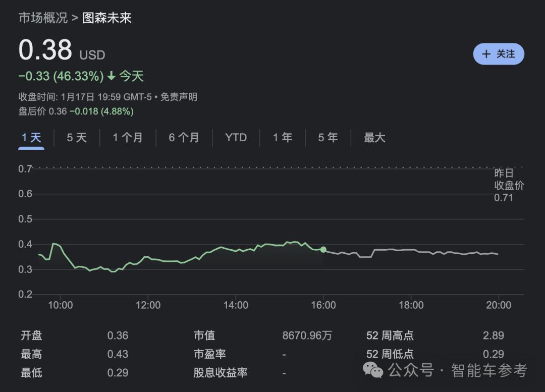
Task: Select the 5 年 range tab
Action: (x=328, y=138)
